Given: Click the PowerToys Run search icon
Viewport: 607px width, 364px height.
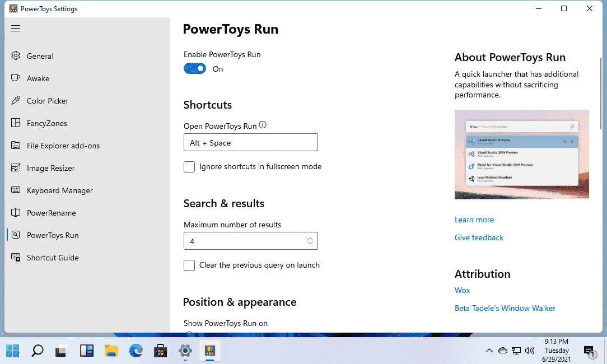Looking at the screenshot, I should coord(16,235).
